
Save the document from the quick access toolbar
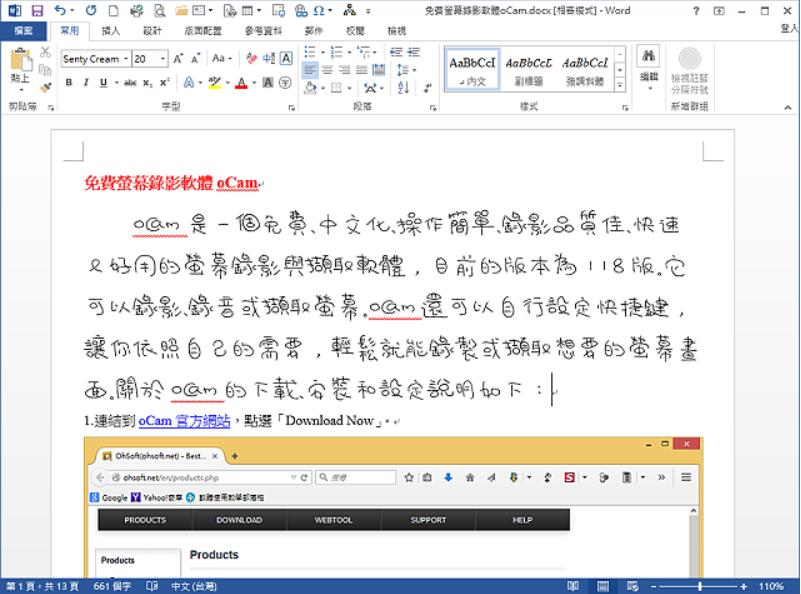click(x=37, y=10)
